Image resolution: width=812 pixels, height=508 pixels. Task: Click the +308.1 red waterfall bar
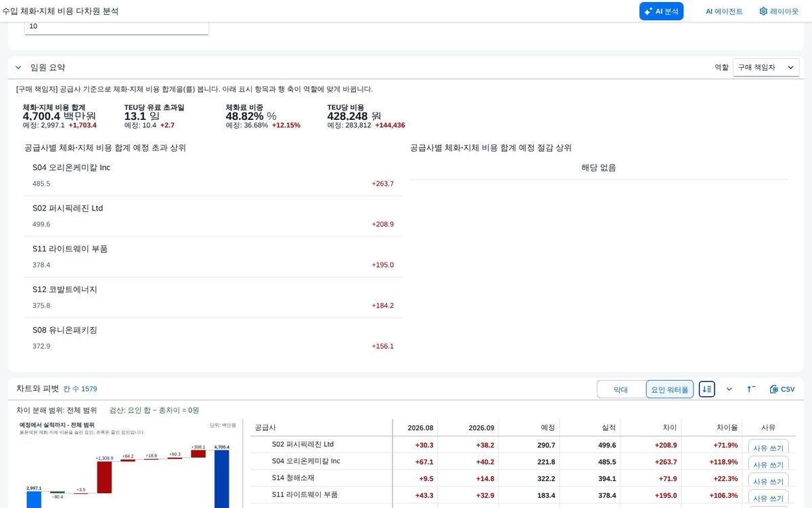[x=198, y=454]
